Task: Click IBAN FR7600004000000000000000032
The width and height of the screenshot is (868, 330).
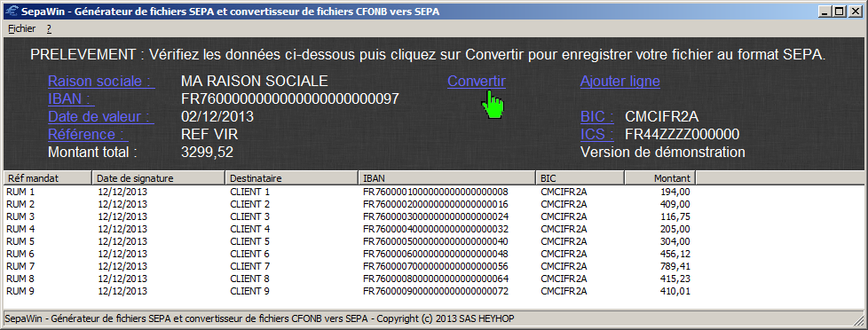Action: point(436,229)
